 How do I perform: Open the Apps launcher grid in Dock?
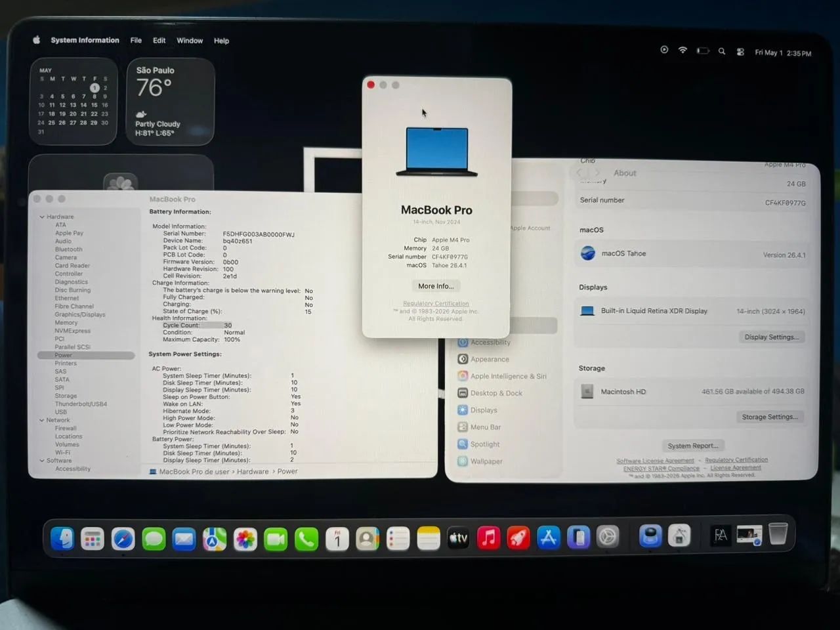point(93,539)
